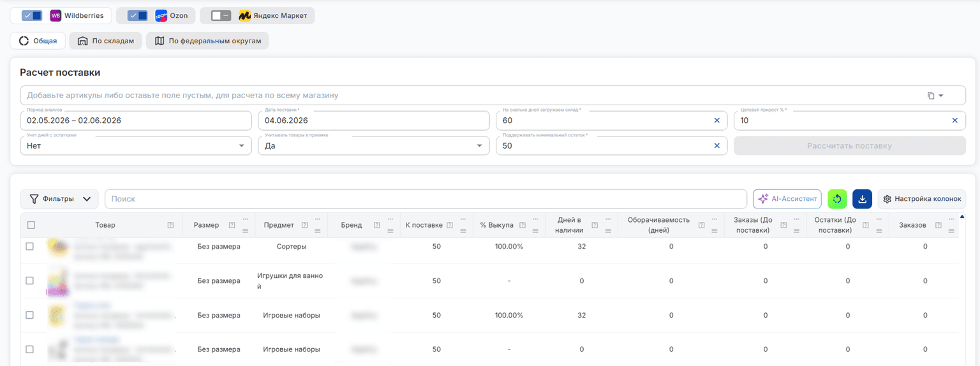Tick the checkbox for the Сортеры row
Screen dimensions: 980x366
[x=29, y=246]
